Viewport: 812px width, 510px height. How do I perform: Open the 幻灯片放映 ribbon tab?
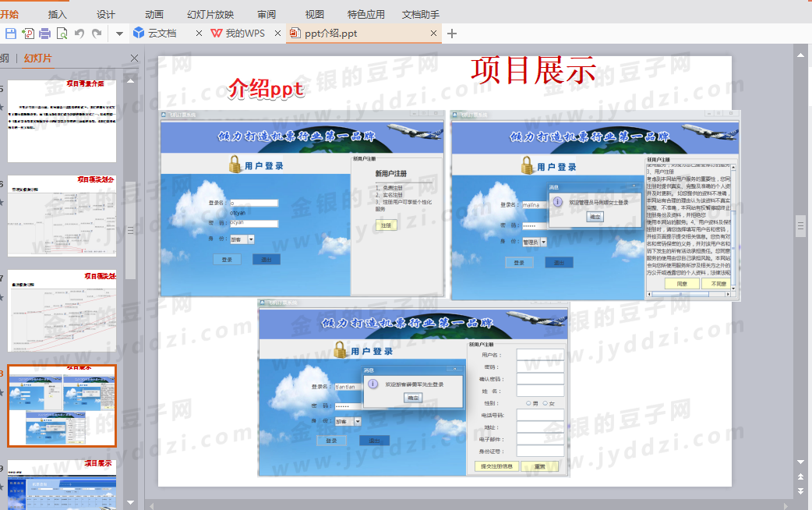coord(210,15)
